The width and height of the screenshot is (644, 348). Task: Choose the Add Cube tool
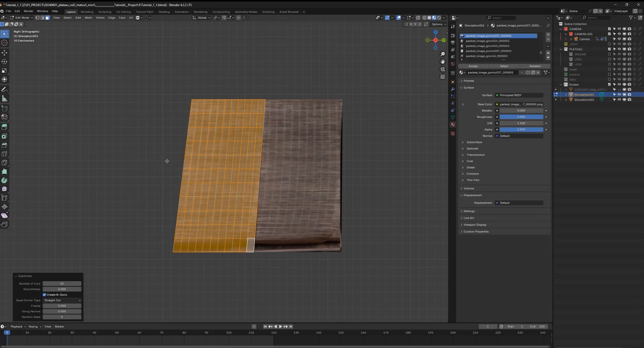click(5, 109)
